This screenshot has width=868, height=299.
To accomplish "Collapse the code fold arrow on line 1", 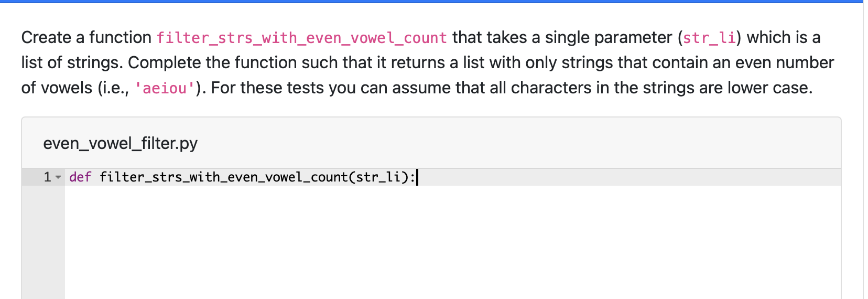I will pos(58,177).
